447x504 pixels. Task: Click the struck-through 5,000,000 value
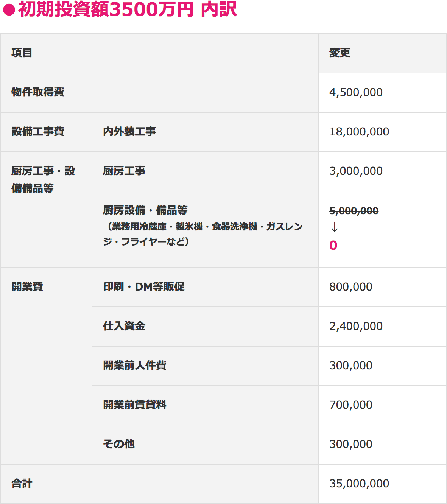tap(354, 211)
